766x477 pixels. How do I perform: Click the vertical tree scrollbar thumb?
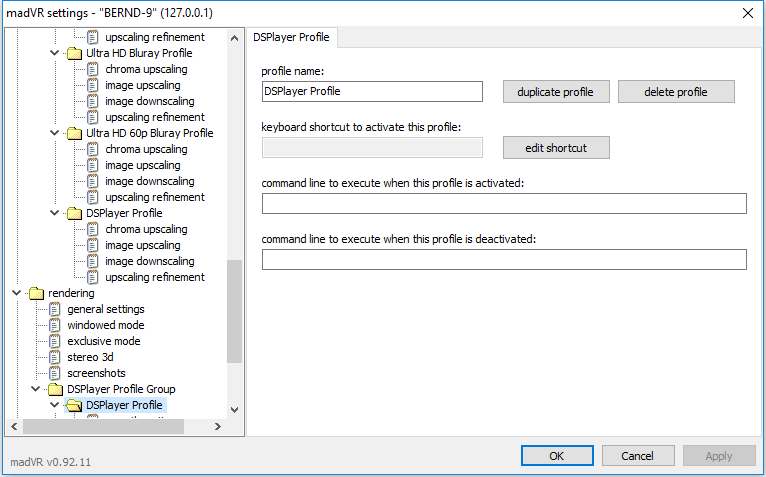pyautogui.click(x=234, y=311)
